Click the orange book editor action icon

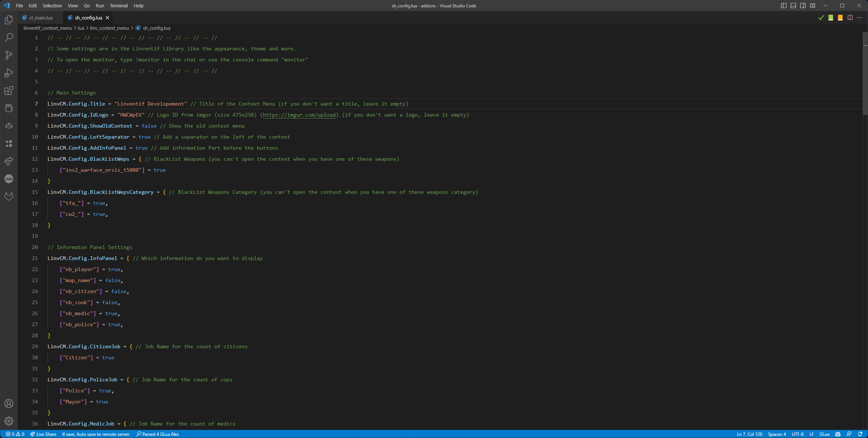click(x=840, y=18)
